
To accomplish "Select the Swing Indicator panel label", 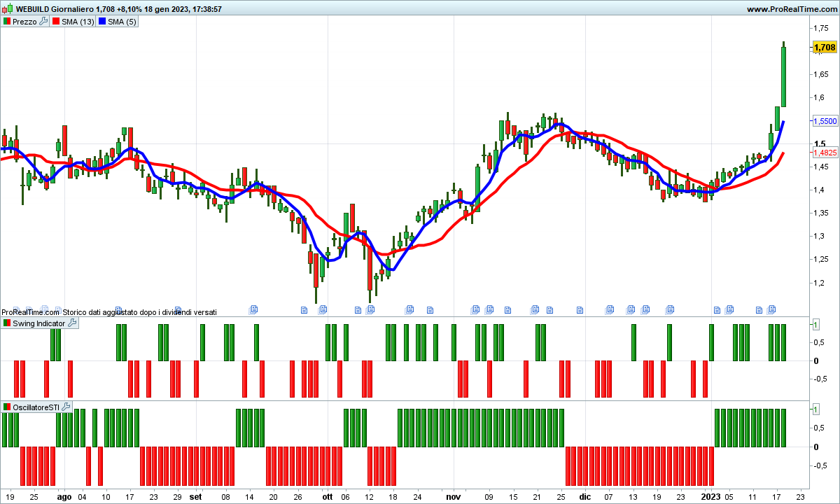I will click(x=39, y=323).
